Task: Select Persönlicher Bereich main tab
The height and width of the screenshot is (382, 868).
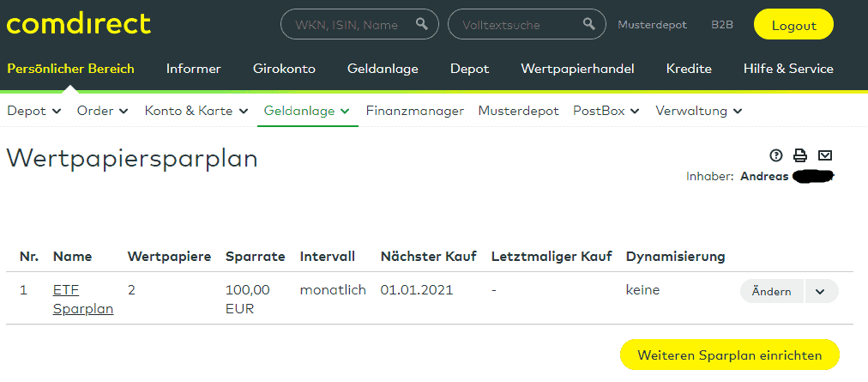Action: 70,69
